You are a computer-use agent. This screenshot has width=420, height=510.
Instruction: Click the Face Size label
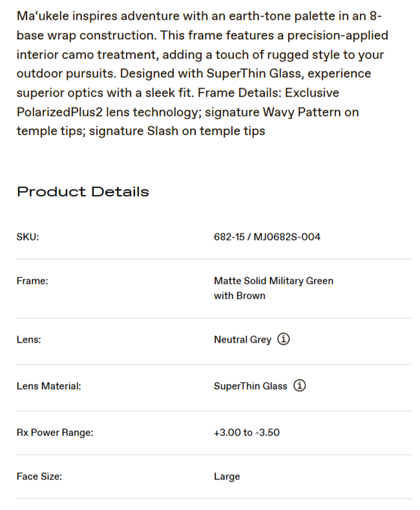click(39, 477)
